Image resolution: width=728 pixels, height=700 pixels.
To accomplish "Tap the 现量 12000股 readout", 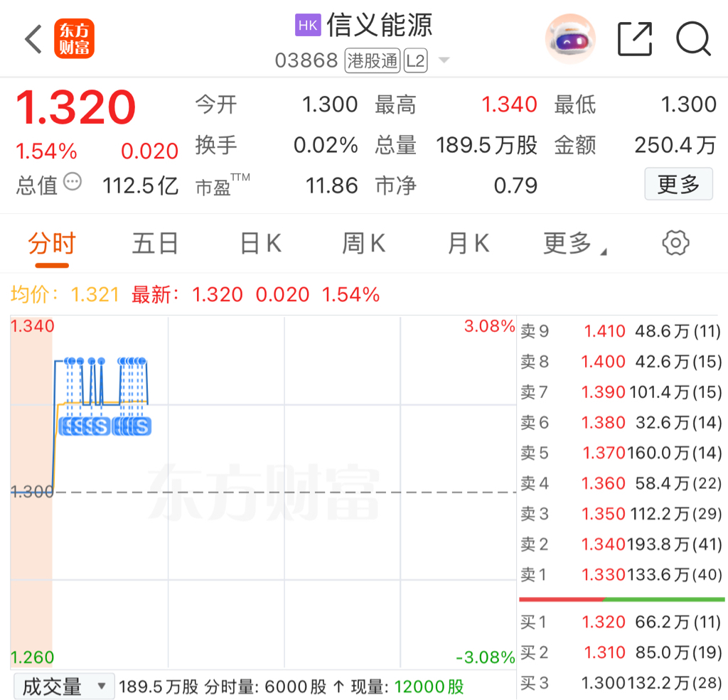I will [407, 686].
